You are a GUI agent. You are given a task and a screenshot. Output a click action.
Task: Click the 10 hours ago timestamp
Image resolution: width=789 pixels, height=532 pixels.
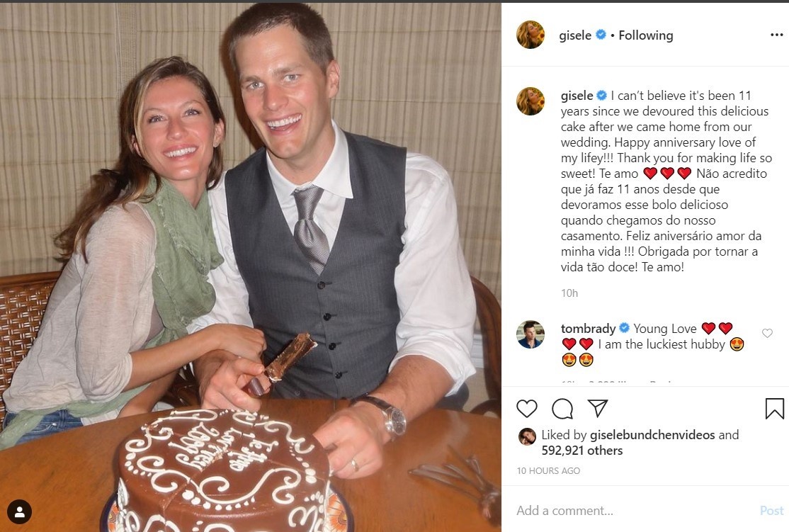point(548,471)
